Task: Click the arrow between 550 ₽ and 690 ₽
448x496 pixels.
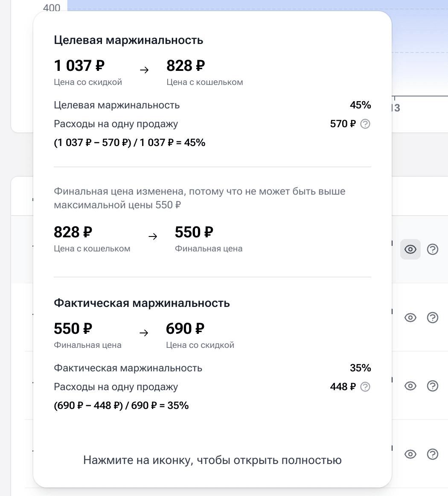Action: [x=144, y=333]
